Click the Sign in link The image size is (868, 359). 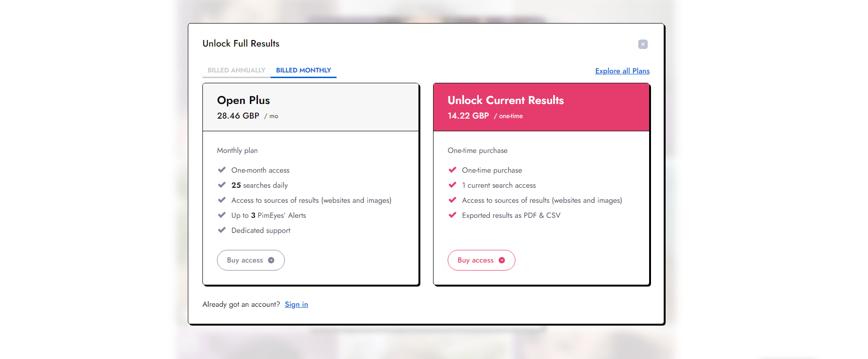296,304
